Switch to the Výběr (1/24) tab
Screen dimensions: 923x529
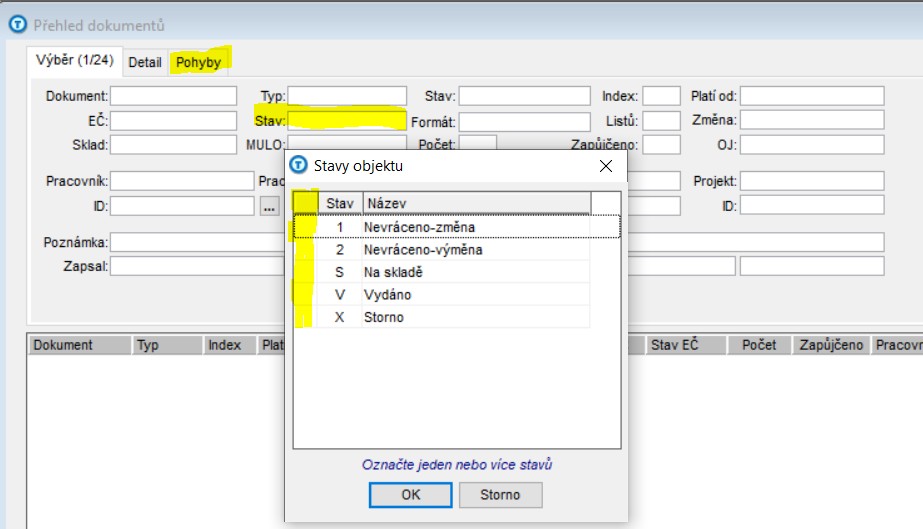tap(74, 61)
